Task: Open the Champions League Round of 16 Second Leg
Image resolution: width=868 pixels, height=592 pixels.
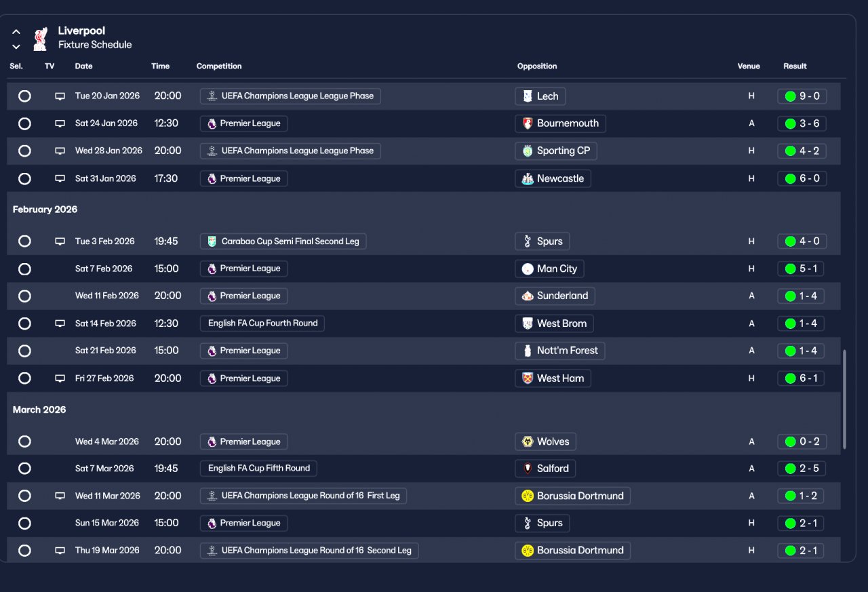Action: pos(309,551)
